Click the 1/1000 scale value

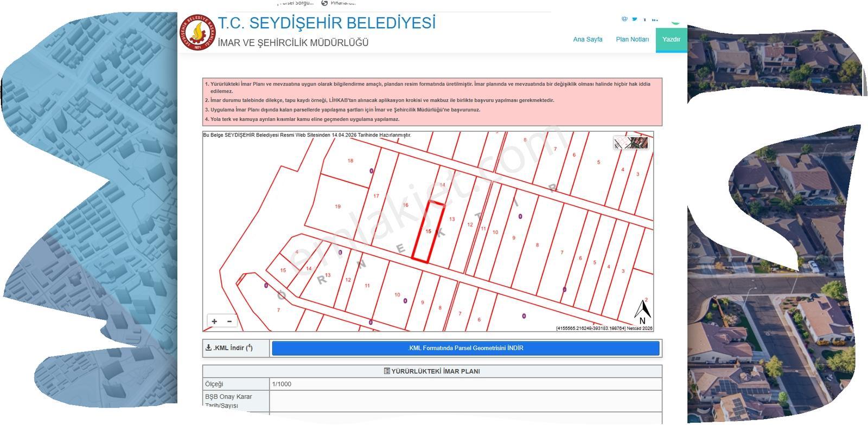point(282,384)
